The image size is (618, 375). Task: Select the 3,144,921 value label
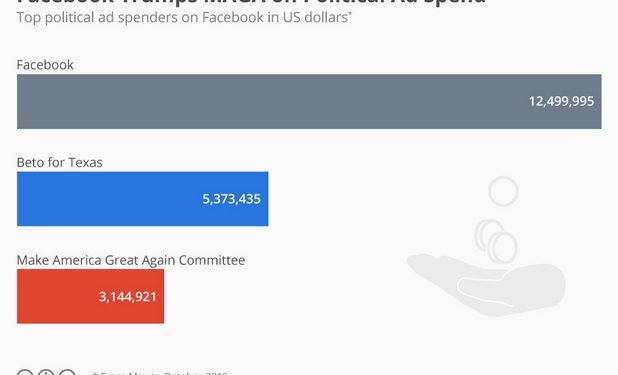click(x=127, y=297)
